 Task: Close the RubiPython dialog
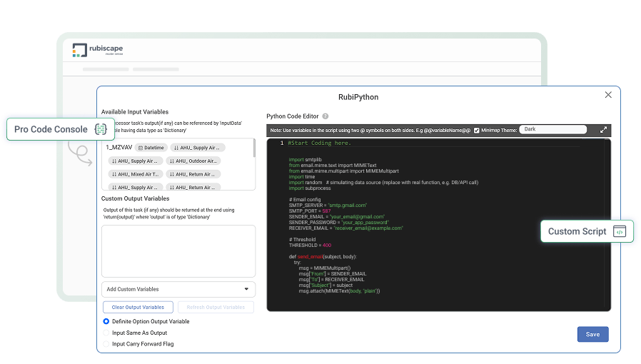[x=608, y=95]
